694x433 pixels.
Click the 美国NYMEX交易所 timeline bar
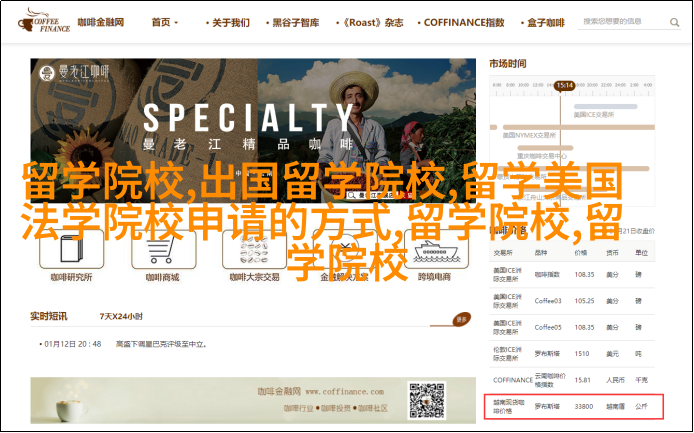coord(579,128)
